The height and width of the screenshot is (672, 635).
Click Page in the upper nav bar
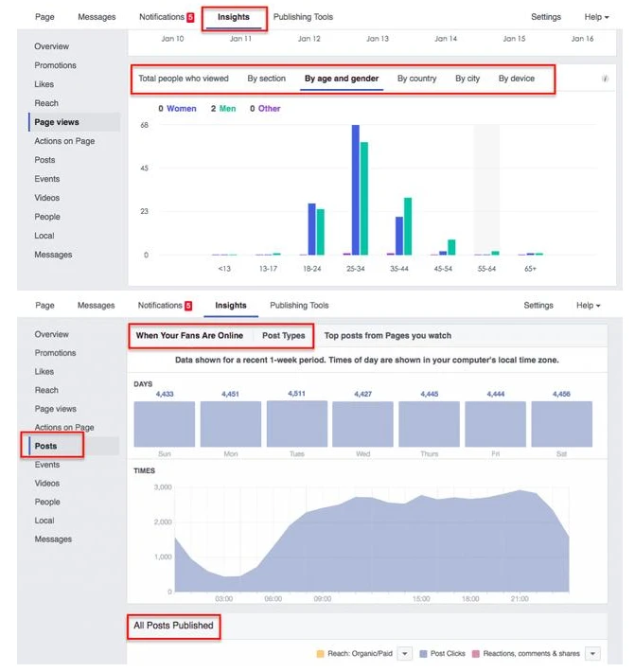[44, 17]
